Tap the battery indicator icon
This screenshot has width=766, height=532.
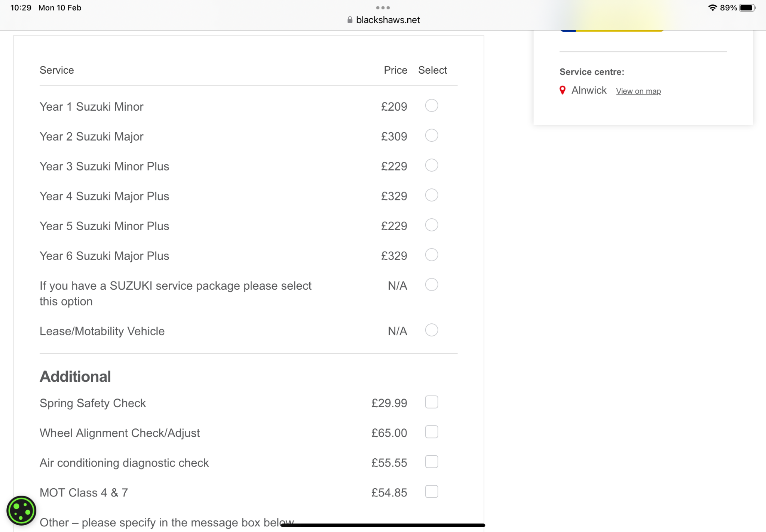pos(747,8)
